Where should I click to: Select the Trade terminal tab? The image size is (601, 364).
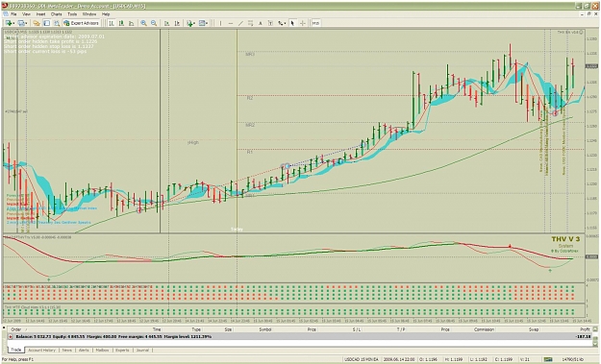(x=16, y=350)
